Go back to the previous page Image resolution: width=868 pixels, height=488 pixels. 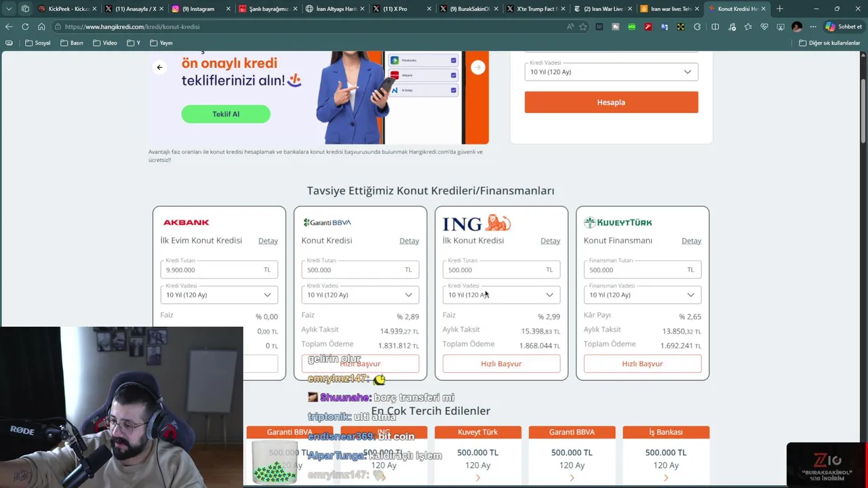(x=9, y=26)
